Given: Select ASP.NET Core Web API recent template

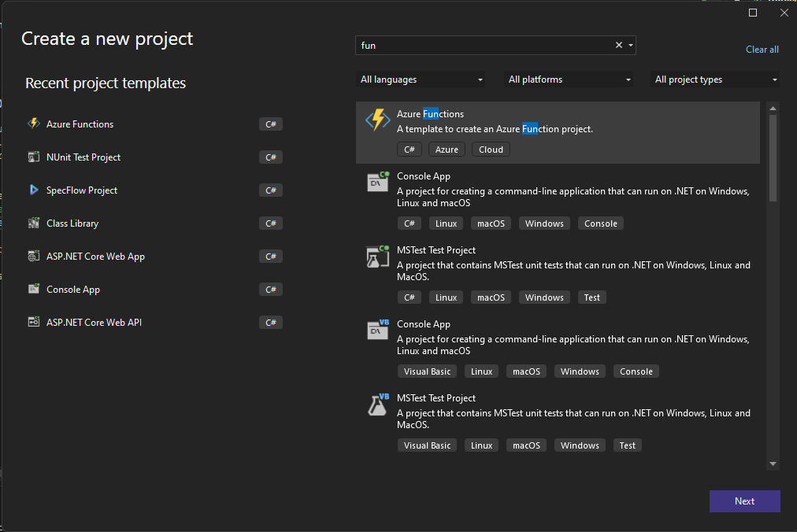Looking at the screenshot, I should pos(94,323).
